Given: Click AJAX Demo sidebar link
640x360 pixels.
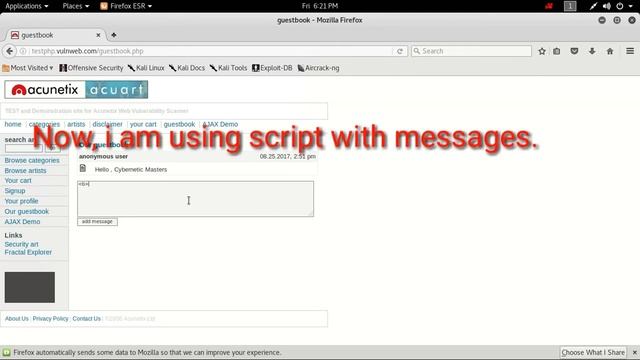Looking at the screenshot, I should point(22,222).
